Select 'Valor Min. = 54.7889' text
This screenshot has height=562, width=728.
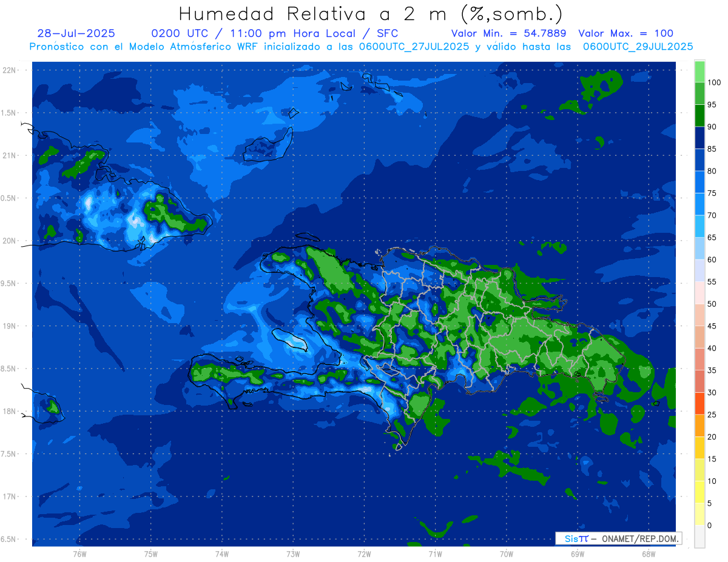[x=508, y=33]
